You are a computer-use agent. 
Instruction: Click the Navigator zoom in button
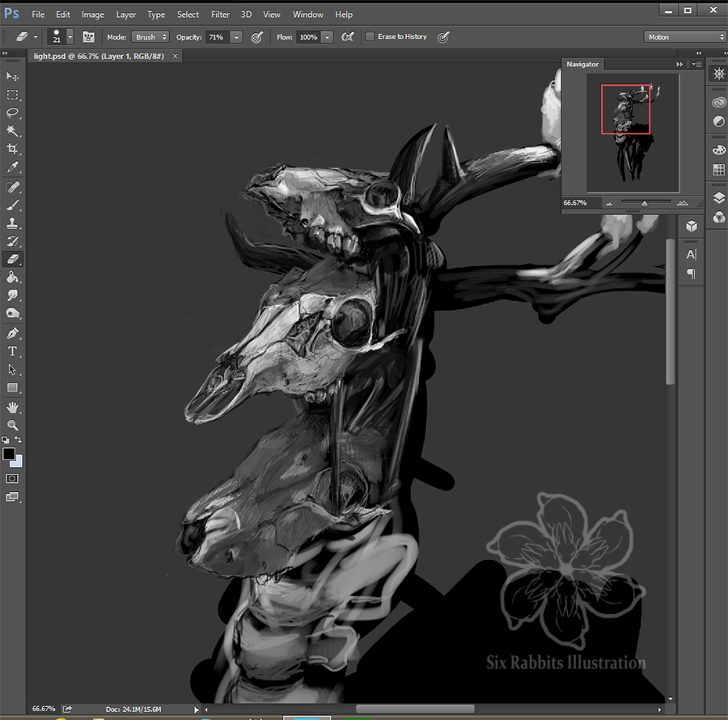tap(682, 203)
